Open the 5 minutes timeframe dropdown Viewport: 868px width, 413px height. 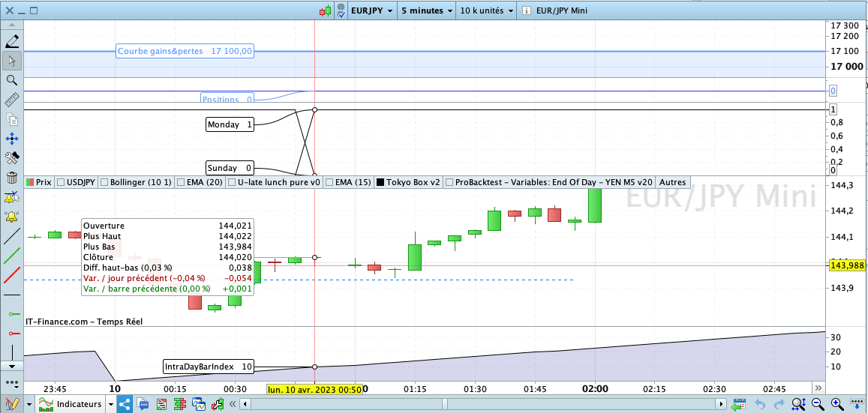426,10
